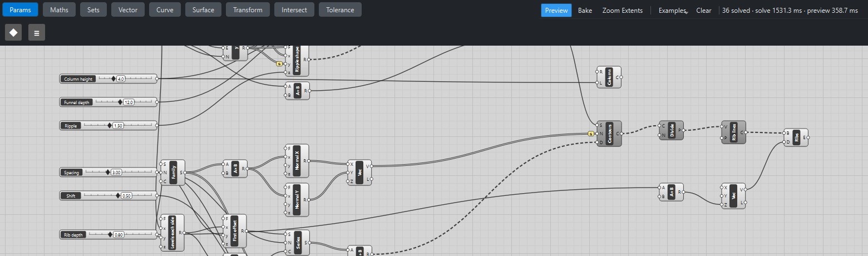Click the Clear button
This screenshot has width=868, height=256.
click(x=704, y=10)
